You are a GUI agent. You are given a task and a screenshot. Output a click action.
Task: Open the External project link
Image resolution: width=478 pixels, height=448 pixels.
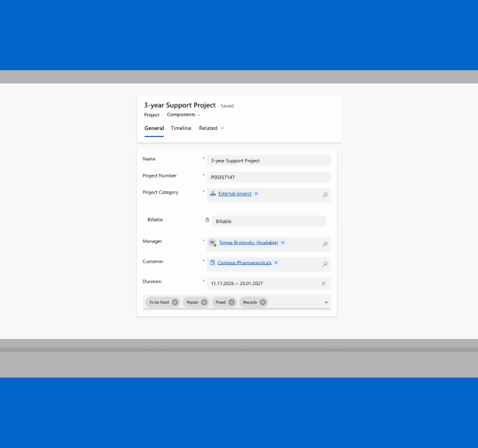pos(235,194)
